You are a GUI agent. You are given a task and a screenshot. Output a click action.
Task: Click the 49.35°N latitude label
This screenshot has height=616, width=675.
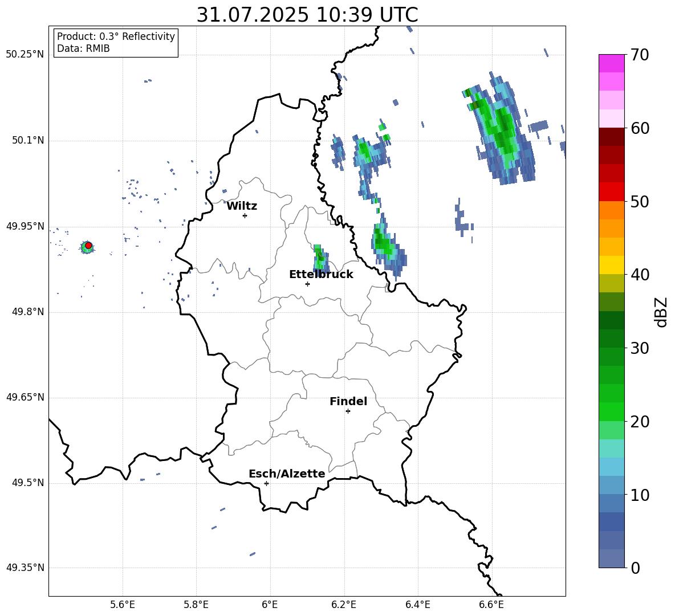click(25, 568)
